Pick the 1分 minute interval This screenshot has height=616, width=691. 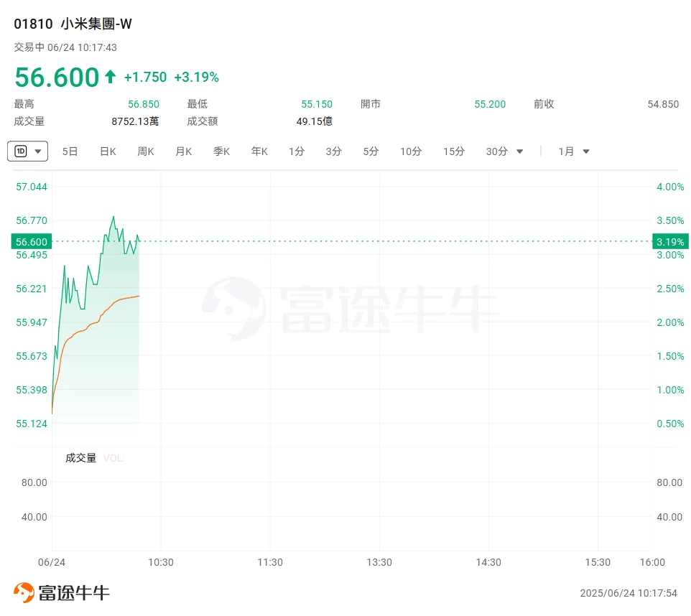pos(297,151)
